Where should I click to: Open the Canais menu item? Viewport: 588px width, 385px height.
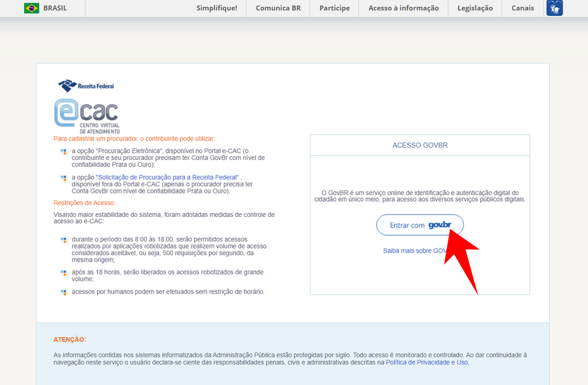[x=522, y=8]
